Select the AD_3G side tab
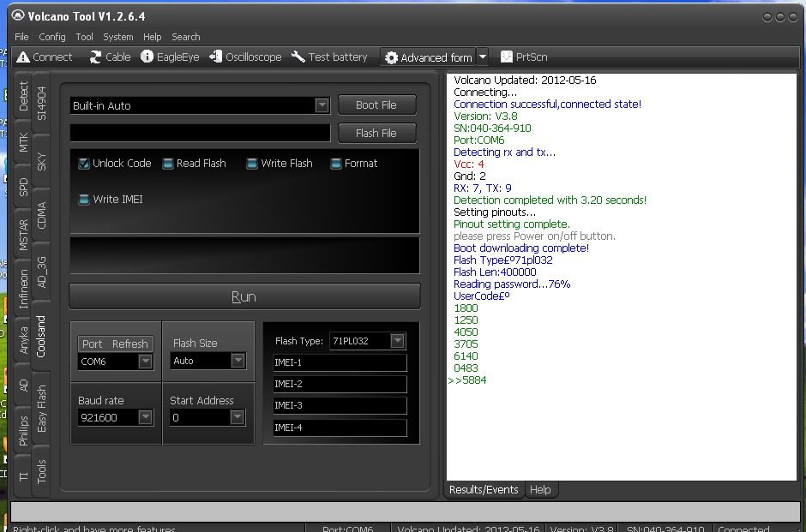The image size is (806, 532). tap(41, 272)
